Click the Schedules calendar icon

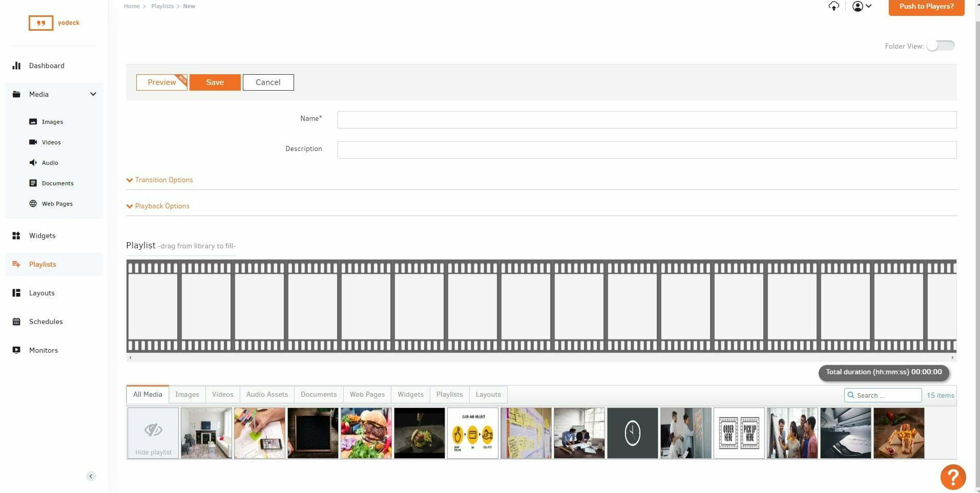(x=16, y=321)
